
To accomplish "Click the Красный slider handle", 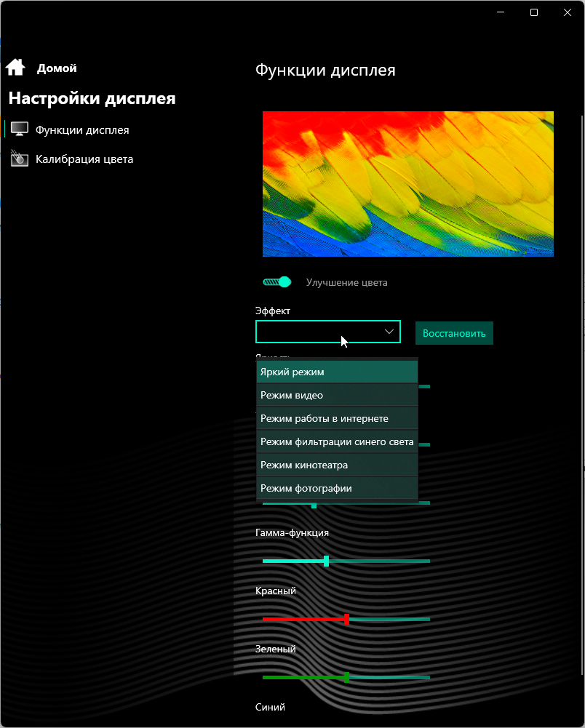I will click(346, 619).
